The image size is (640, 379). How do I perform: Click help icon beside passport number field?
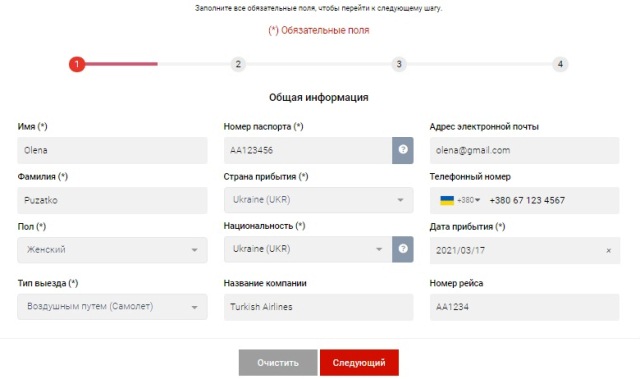(402, 150)
